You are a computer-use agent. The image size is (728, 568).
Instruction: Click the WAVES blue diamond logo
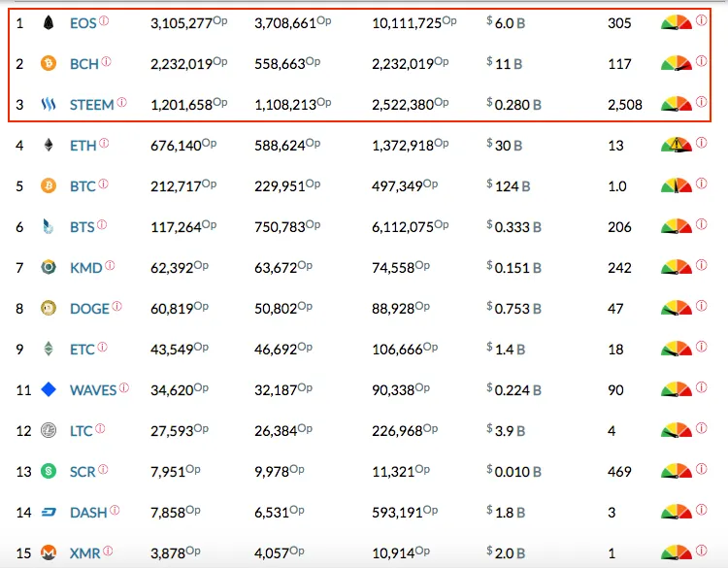[x=49, y=389]
